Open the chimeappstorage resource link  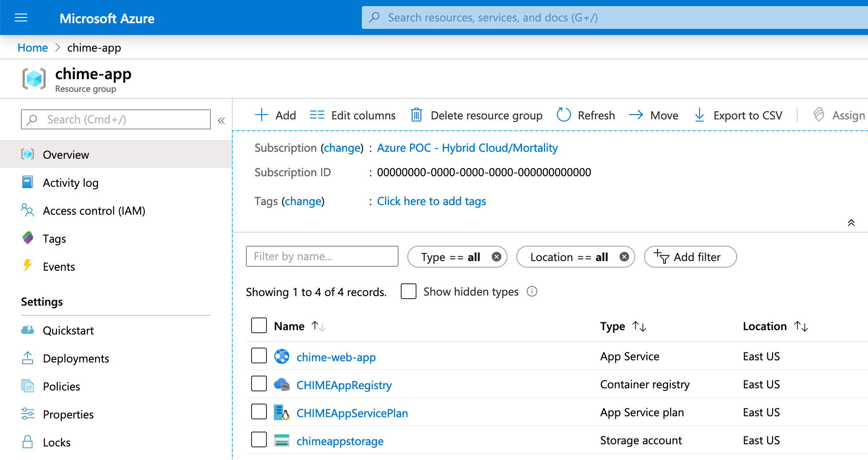pos(340,441)
